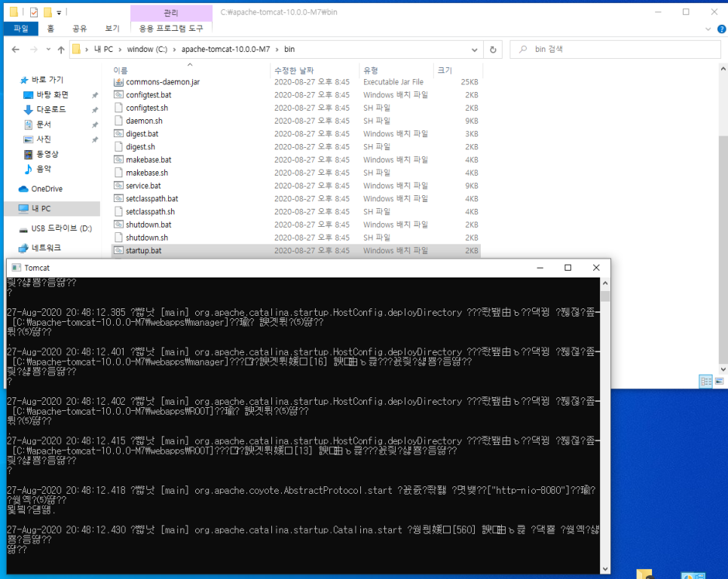Select the digest.bat file icon
The height and width of the screenshot is (579, 728).
(x=119, y=133)
